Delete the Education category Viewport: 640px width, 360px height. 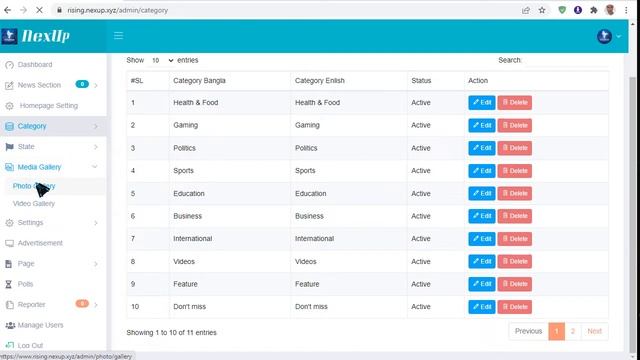[x=515, y=193]
